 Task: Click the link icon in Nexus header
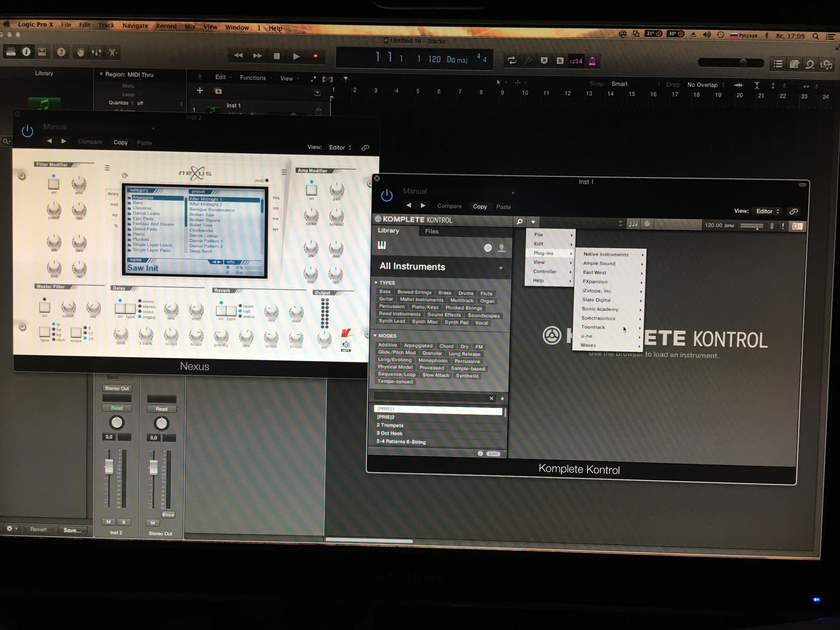coord(365,148)
